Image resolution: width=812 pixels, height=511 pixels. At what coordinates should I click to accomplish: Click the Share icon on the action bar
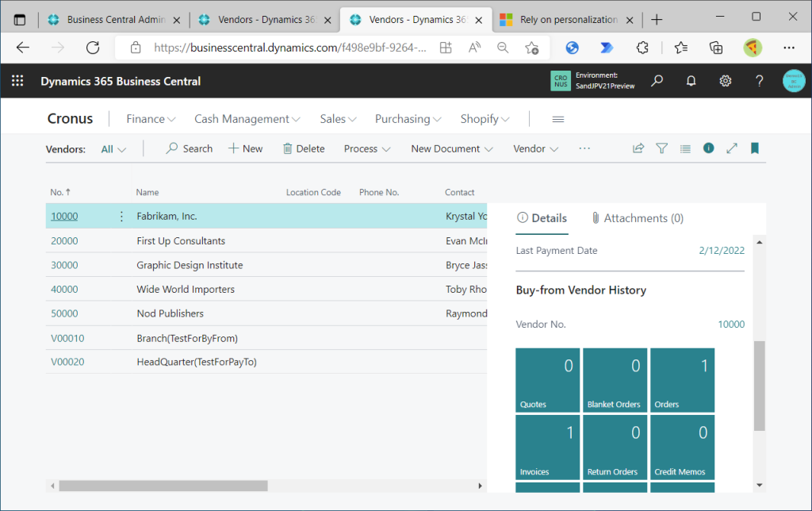638,148
